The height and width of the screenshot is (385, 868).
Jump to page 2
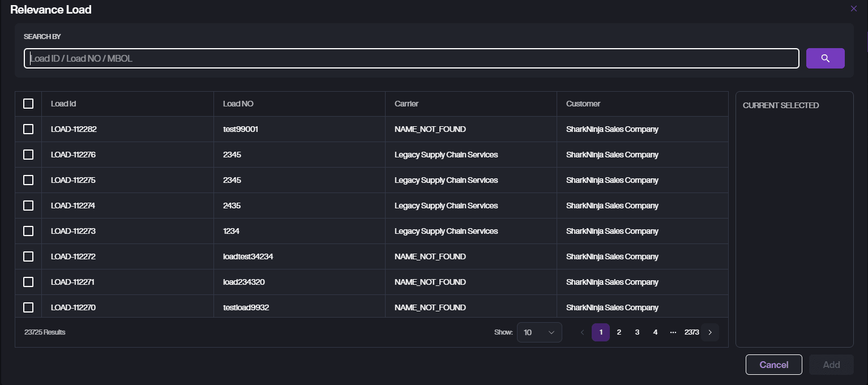coord(619,332)
